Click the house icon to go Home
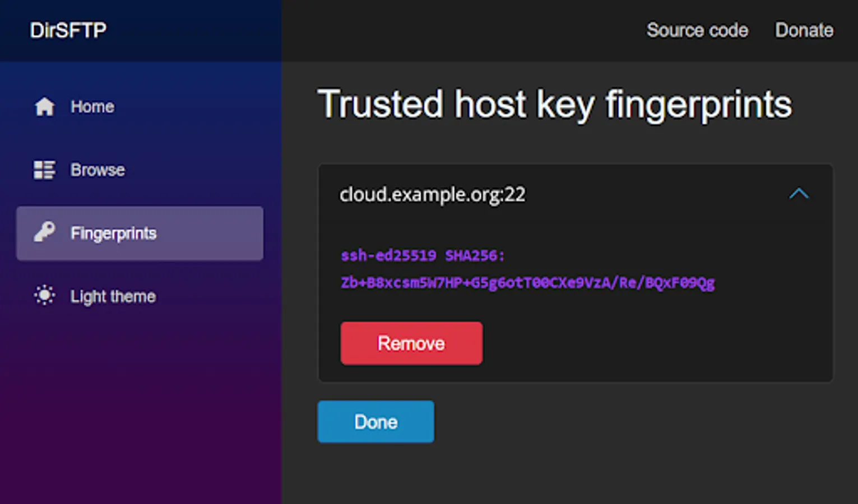This screenshot has height=504, width=858. [44, 106]
